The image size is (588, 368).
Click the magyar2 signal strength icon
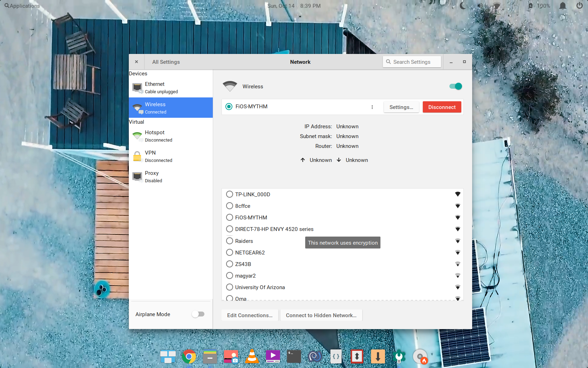point(457,275)
